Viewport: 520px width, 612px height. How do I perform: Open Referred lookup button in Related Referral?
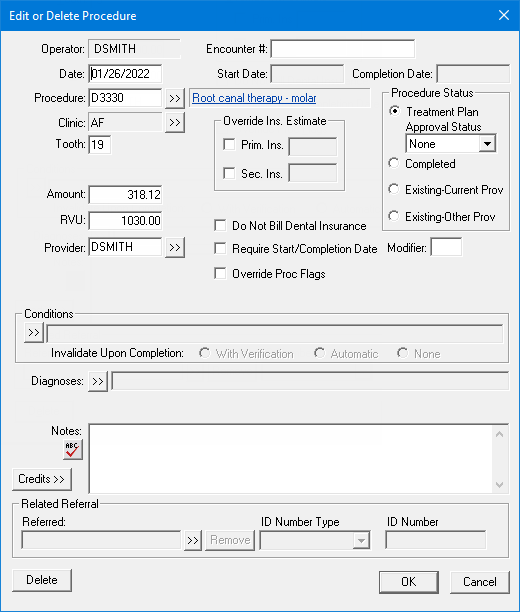pos(193,541)
